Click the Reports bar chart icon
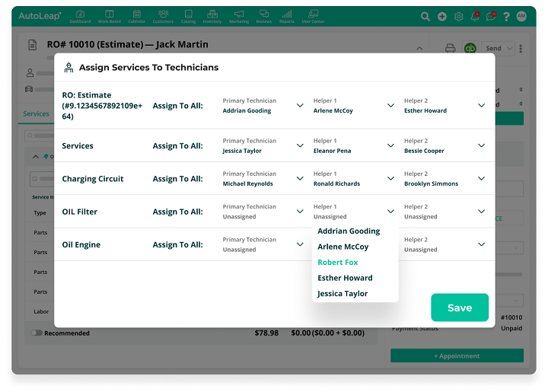The height and width of the screenshot is (392, 548). click(286, 15)
